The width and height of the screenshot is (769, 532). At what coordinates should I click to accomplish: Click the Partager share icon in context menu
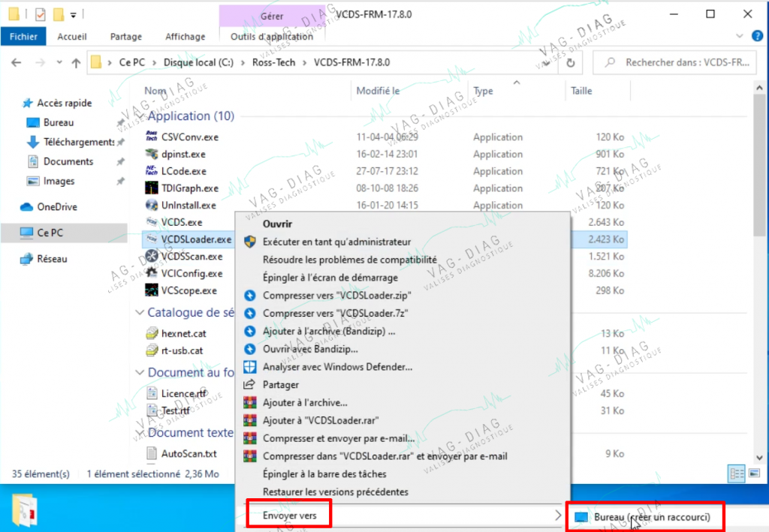pyautogui.click(x=250, y=384)
